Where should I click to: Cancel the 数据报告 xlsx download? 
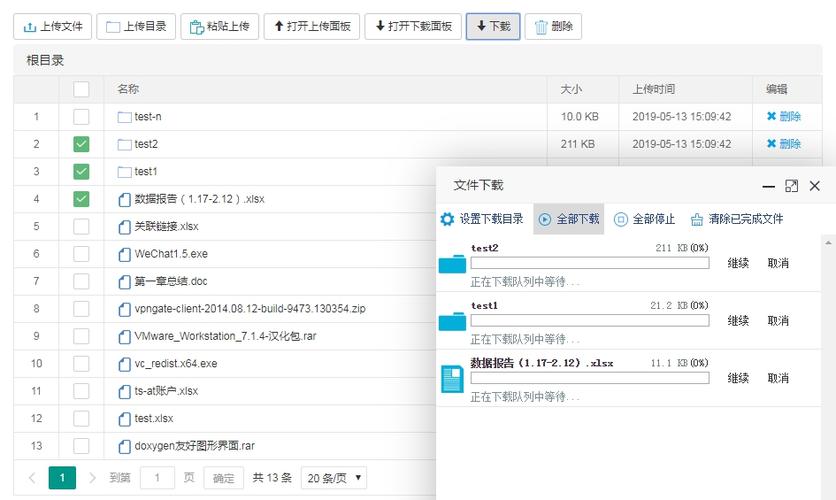(778, 378)
